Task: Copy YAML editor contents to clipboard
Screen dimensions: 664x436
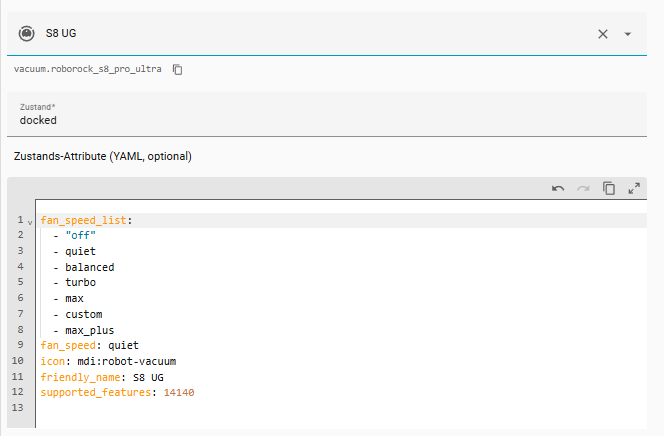Action: click(608, 188)
